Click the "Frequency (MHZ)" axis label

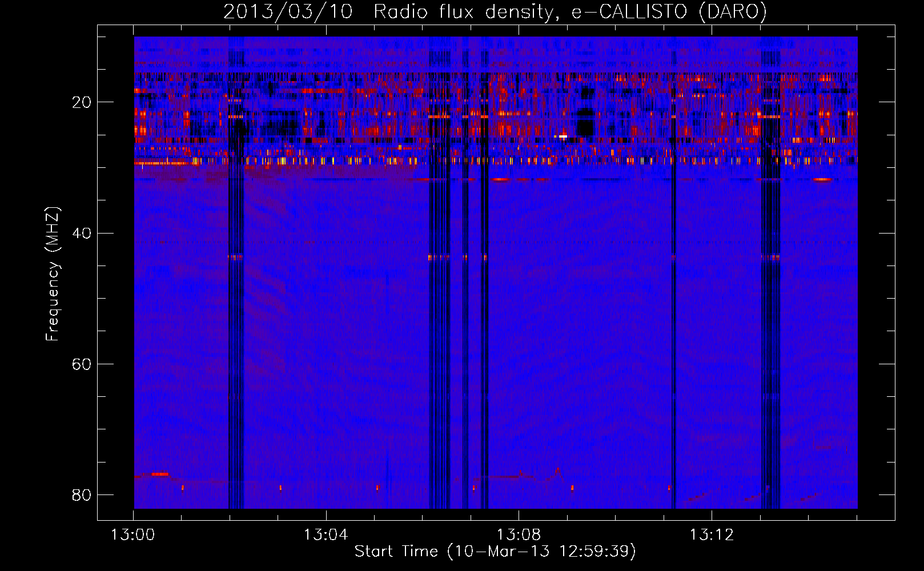[52, 274]
